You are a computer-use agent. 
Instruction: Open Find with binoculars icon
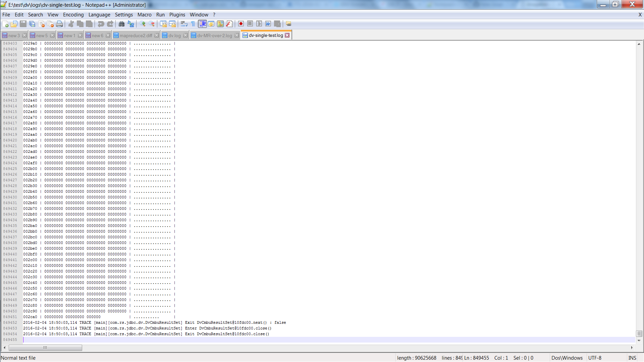coord(121,24)
